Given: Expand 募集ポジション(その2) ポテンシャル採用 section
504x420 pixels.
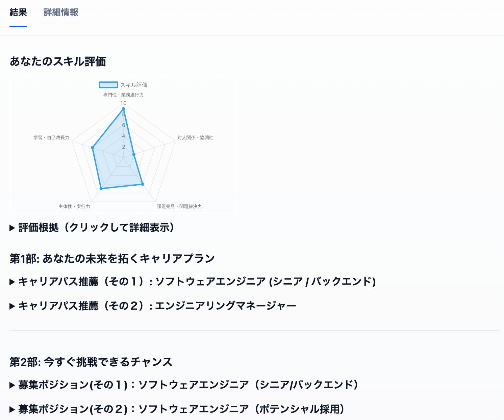Looking at the screenshot, I should (x=181, y=409).
